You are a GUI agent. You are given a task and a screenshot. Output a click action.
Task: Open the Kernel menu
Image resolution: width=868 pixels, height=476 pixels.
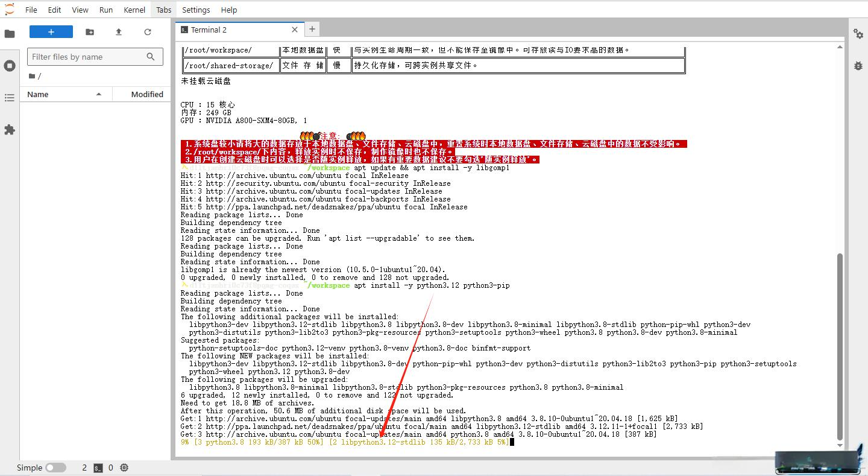click(134, 10)
